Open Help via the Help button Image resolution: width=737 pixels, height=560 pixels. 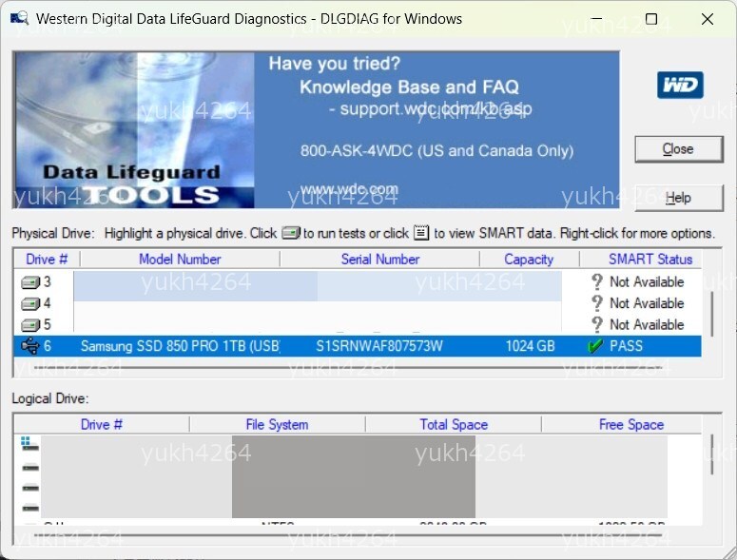coord(678,198)
